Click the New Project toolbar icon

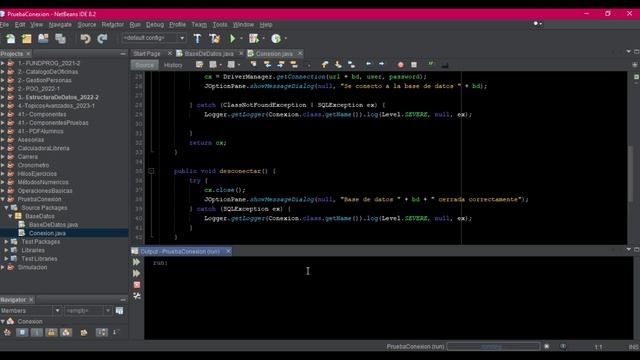(x=27, y=38)
